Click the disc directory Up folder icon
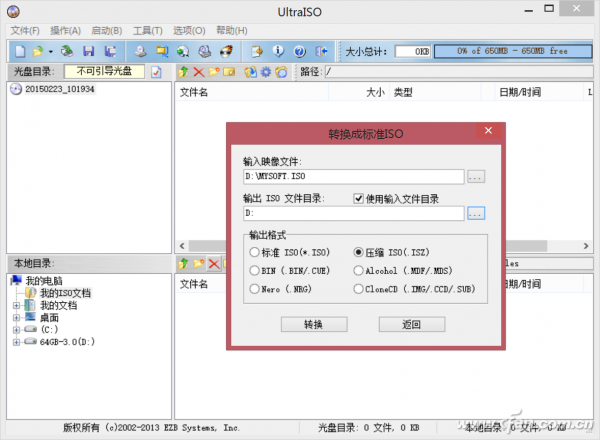This screenshot has height=440, width=600. click(x=183, y=72)
